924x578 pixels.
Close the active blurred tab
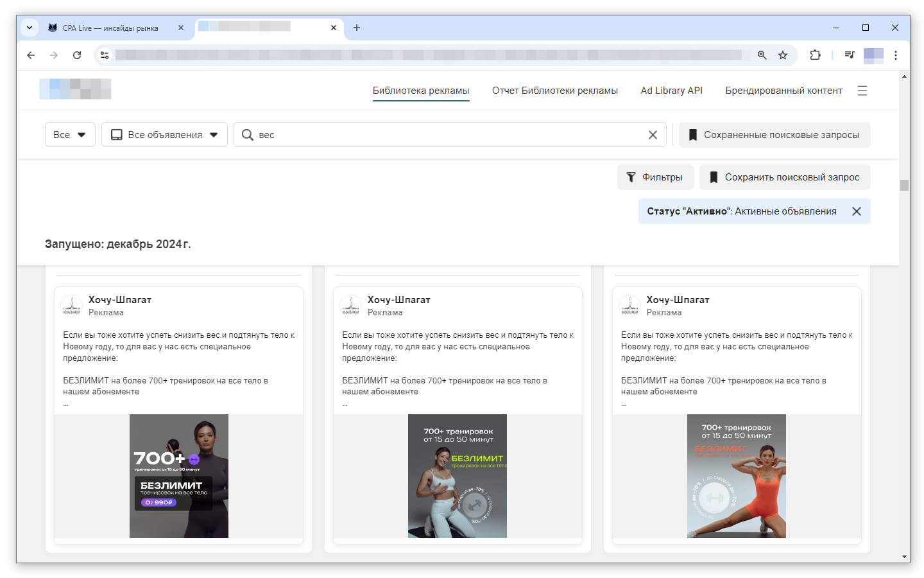click(334, 28)
